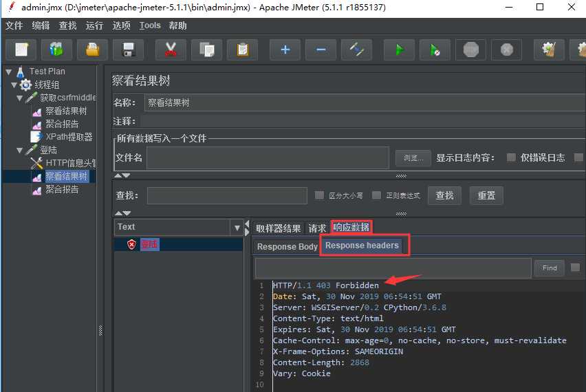Open HTTP信息头 manager node

point(71,163)
